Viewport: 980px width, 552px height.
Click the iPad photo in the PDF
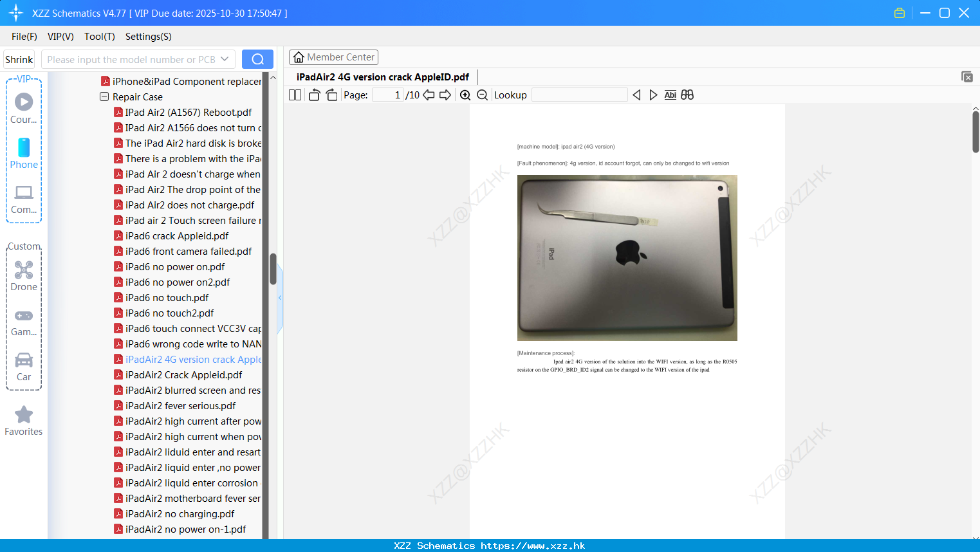[x=627, y=258]
